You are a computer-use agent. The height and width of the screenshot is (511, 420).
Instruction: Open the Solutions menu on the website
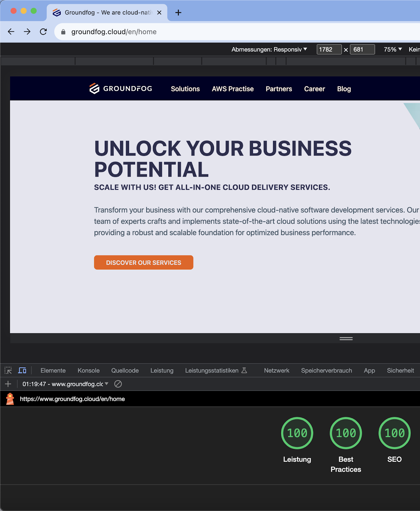tap(185, 89)
